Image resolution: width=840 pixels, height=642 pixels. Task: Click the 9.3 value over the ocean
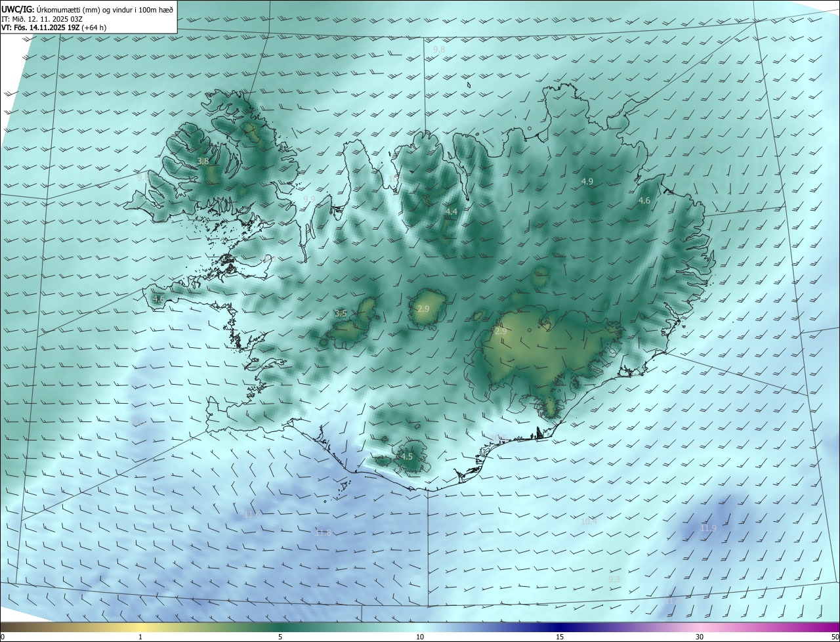tap(614, 579)
